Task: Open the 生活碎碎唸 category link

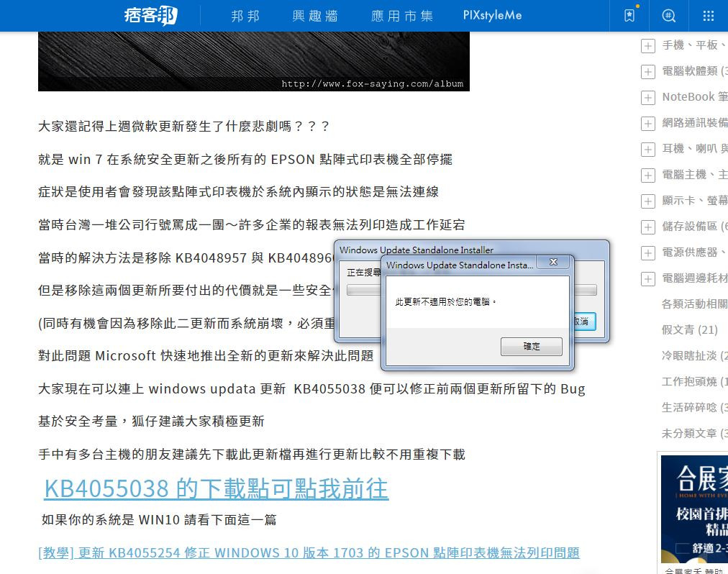Action: point(695,407)
